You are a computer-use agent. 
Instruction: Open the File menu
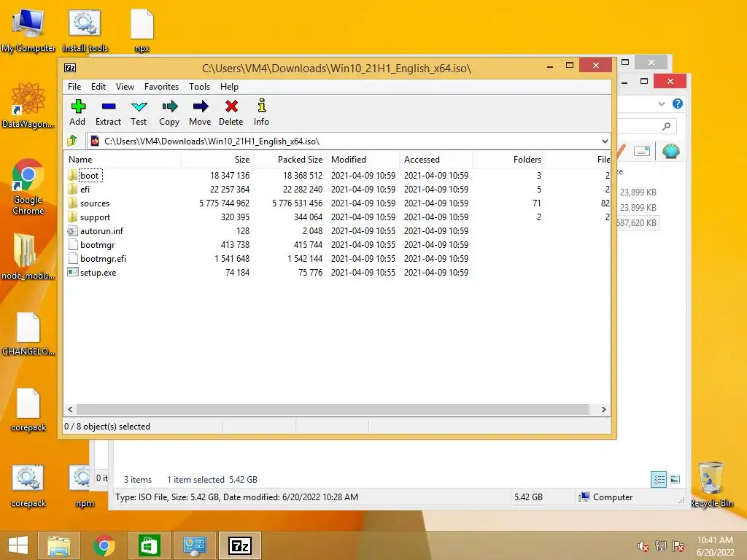pyautogui.click(x=74, y=87)
